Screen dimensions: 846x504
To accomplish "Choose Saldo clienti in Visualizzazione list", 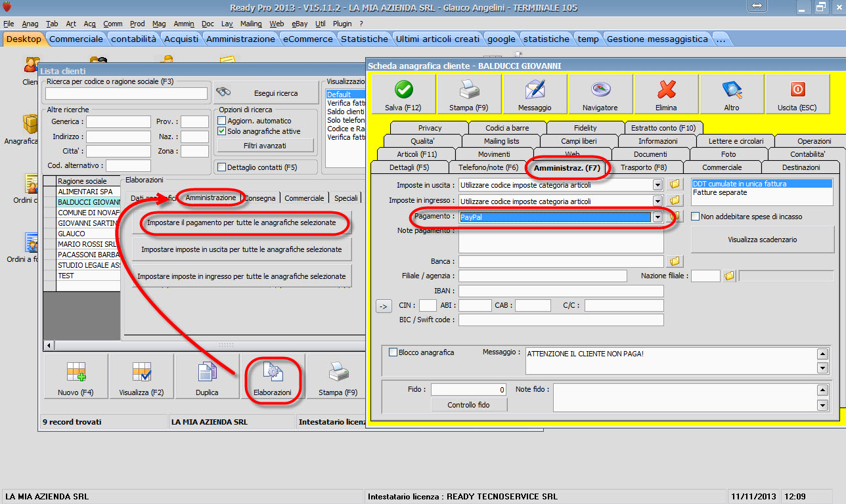I will pyautogui.click(x=345, y=112).
